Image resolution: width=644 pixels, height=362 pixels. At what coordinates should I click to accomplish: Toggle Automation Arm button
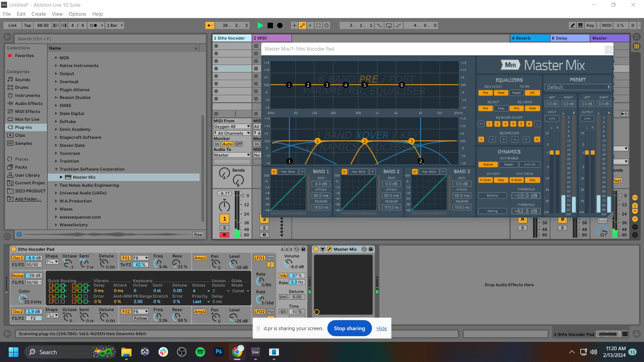tap(302, 25)
